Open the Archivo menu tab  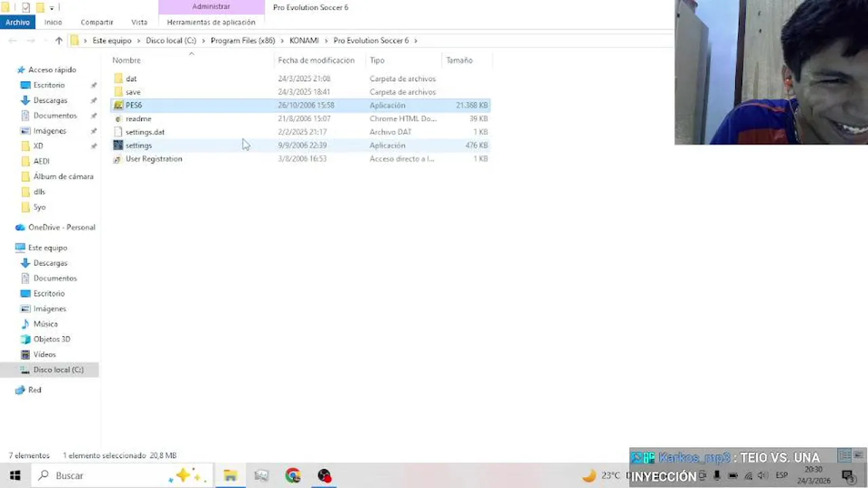(18, 22)
